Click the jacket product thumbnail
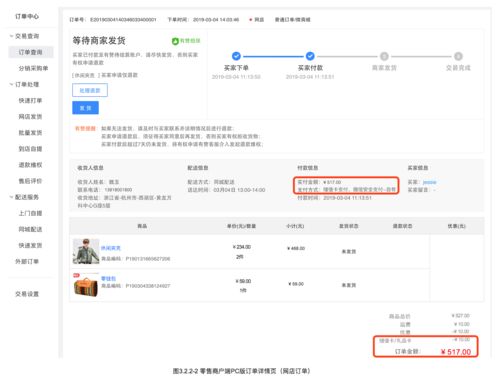500x379 pixels. (86, 251)
